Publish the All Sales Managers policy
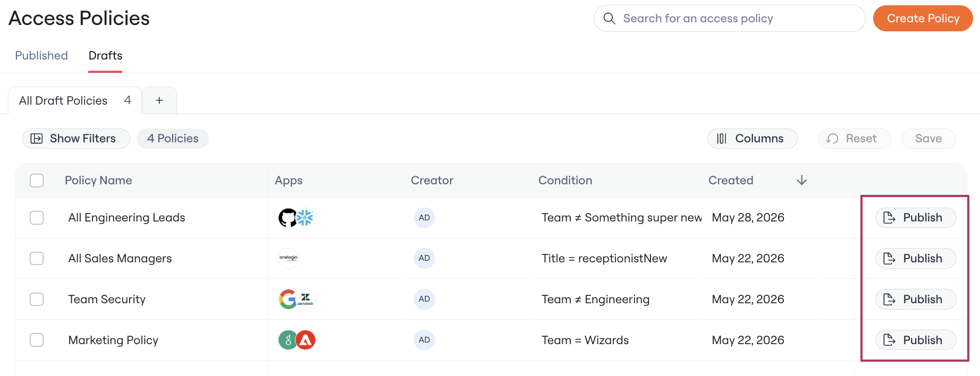 pyautogui.click(x=916, y=259)
